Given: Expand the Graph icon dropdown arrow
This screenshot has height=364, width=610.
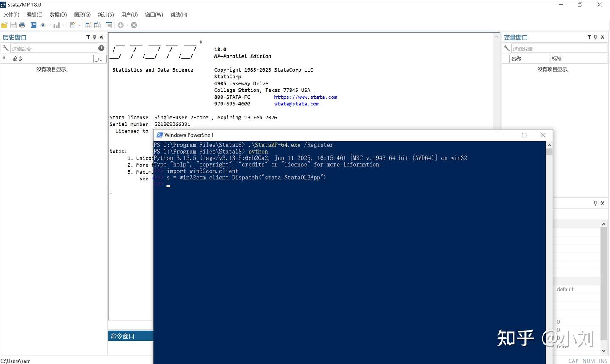Looking at the screenshot, I should (x=63, y=25).
